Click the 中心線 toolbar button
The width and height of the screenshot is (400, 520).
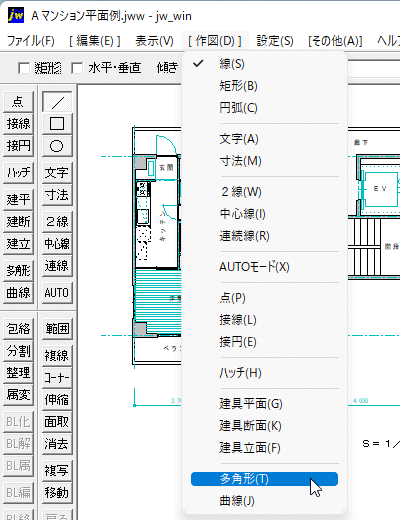[57, 244]
